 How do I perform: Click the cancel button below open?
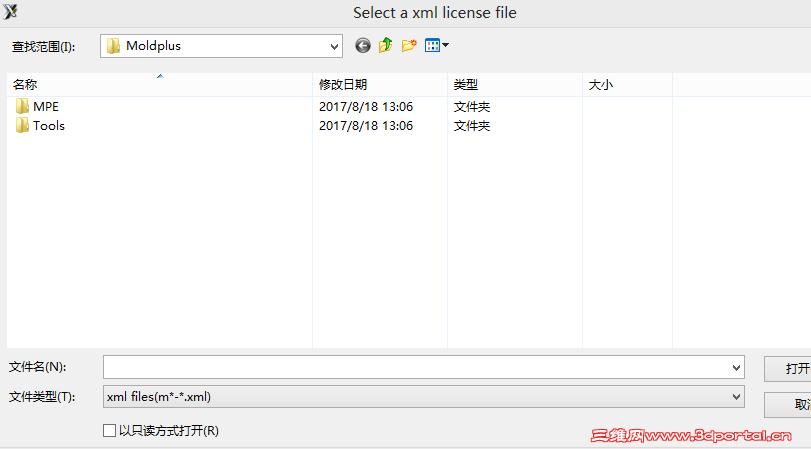tap(788, 405)
